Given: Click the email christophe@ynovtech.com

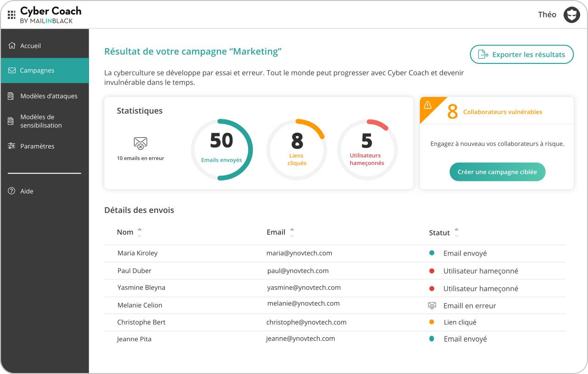Looking at the screenshot, I should click(x=306, y=322).
